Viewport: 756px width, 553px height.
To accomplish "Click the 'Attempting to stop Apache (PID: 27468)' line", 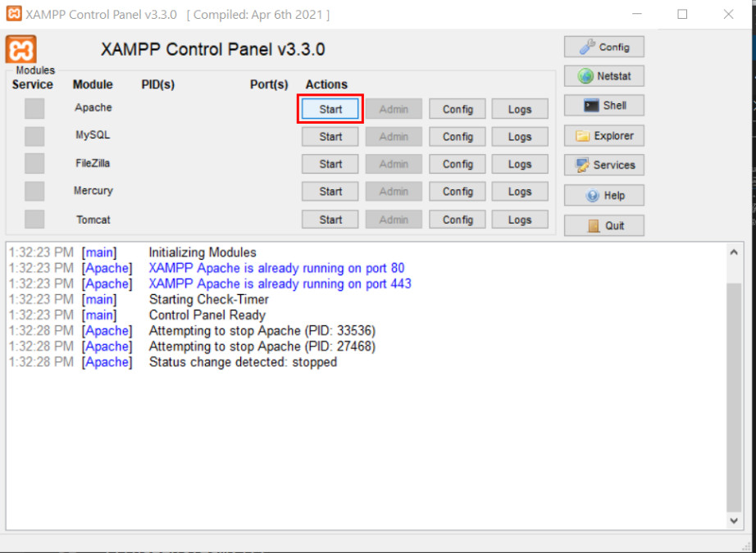I will [x=262, y=346].
